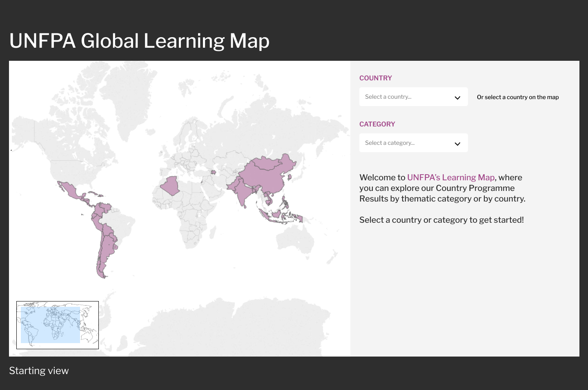The image size is (588, 390).
Task: Open the Select a category dropdown
Action: coord(413,143)
